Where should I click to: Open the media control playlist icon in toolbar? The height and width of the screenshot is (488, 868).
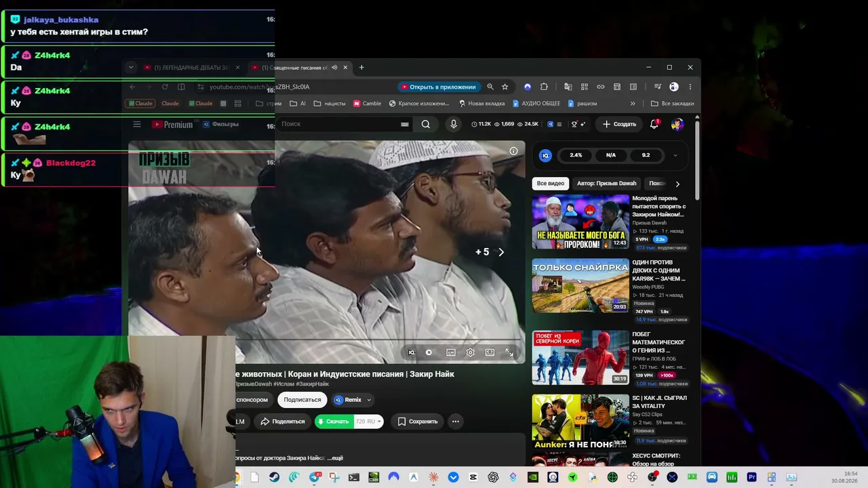coord(657,87)
